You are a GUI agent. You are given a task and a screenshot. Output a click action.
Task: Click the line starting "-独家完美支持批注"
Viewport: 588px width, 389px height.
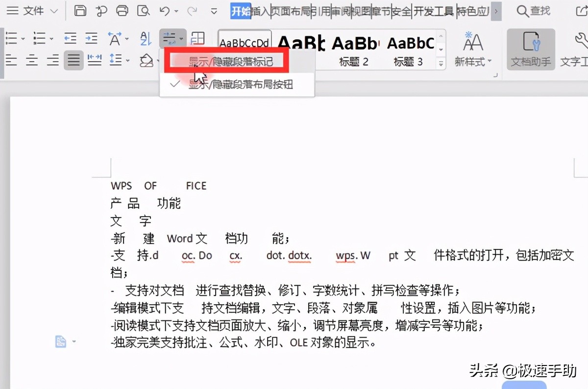244,343
